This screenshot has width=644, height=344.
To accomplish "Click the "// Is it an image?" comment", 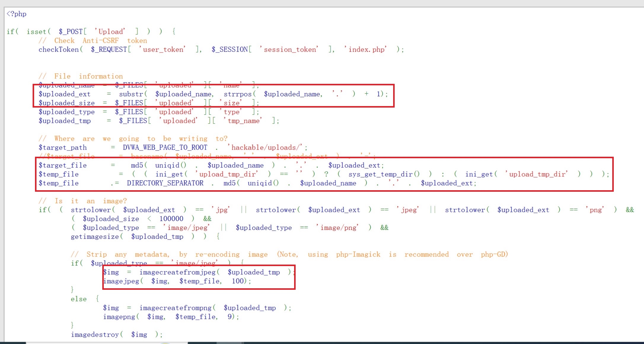I will [x=83, y=201].
